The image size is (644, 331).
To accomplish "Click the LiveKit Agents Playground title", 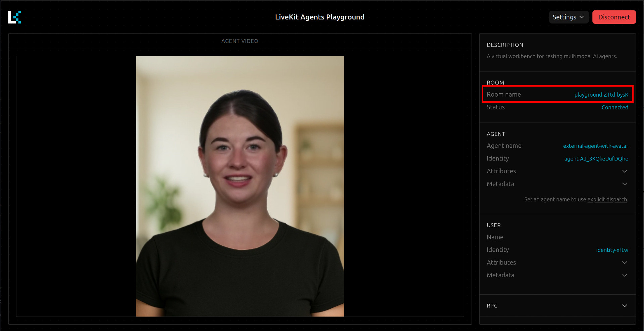I will pyautogui.click(x=320, y=17).
